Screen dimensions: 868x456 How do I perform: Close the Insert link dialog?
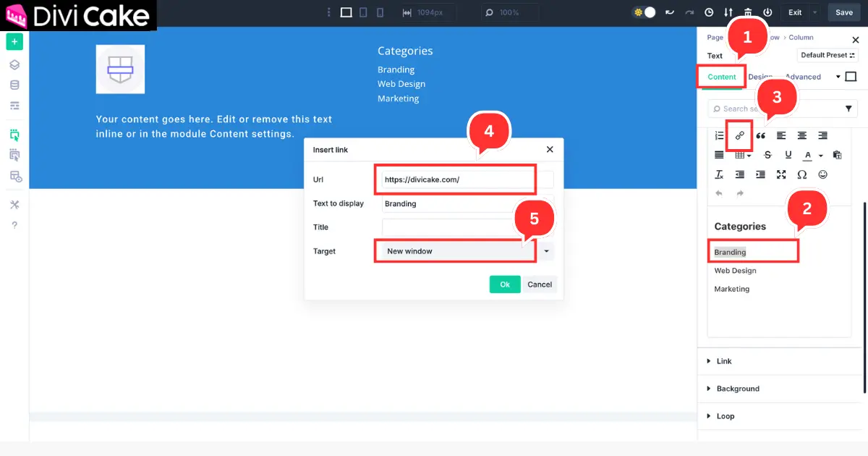pyautogui.click(x=550, y=149)
